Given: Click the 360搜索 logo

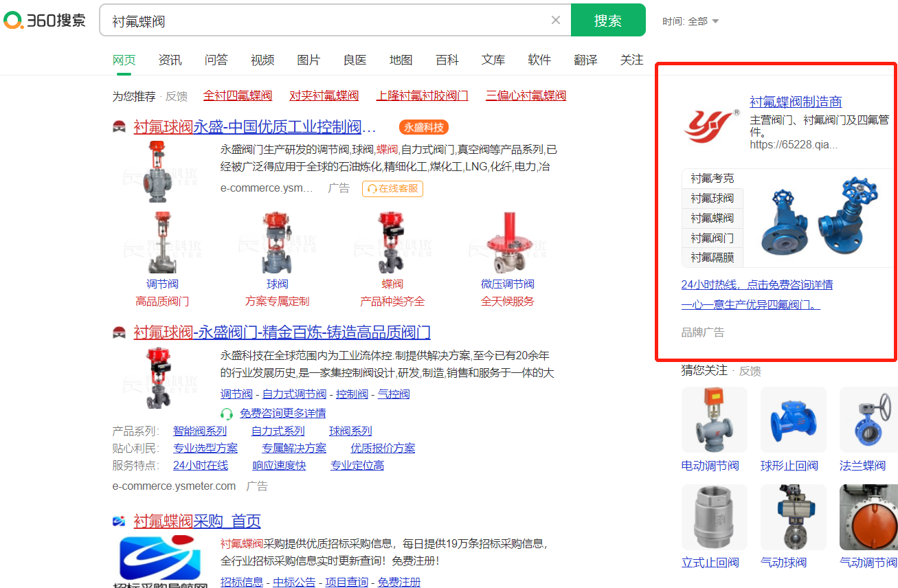Looking at the screenshot, I should (x=45, y=21).
